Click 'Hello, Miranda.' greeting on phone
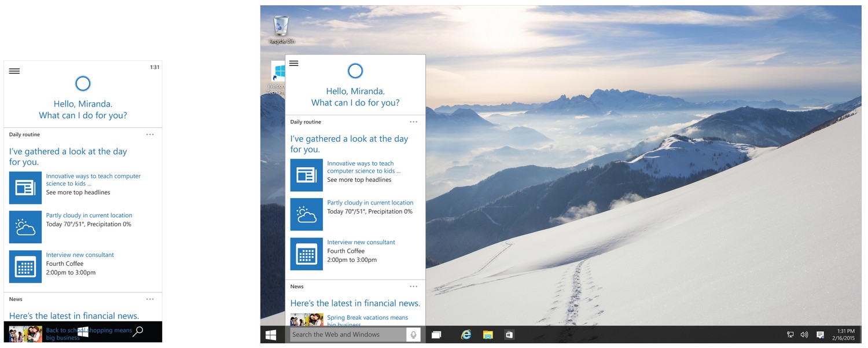The height and width of the screenshot is (348, 868). [x=83, y=104]
